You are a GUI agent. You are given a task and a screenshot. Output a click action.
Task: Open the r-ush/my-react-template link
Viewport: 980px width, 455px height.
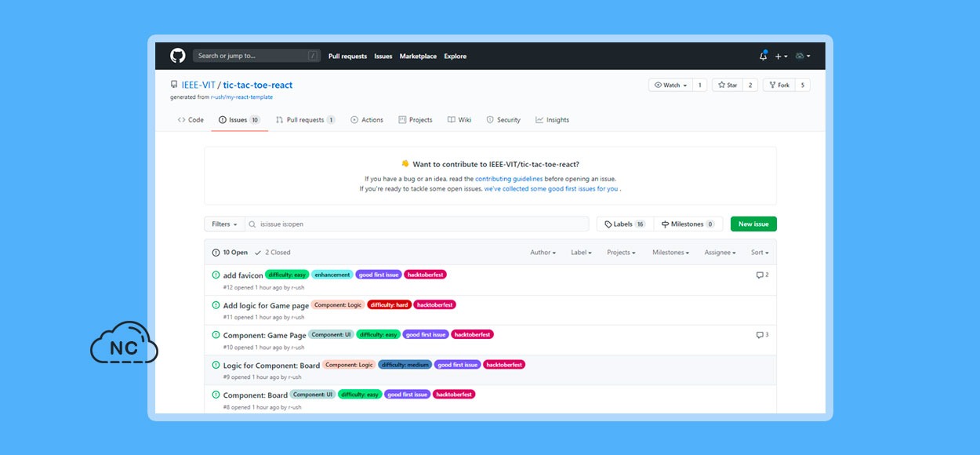(x=242, y=97)
